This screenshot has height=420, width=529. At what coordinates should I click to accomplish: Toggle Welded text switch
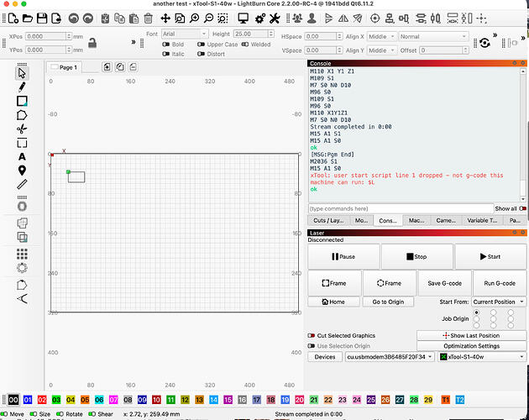(245, 45)
